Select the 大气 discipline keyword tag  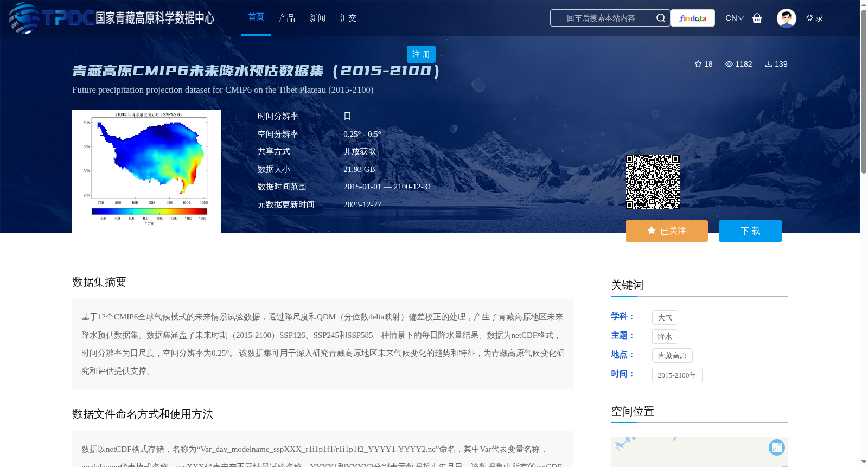pos(665,318)
